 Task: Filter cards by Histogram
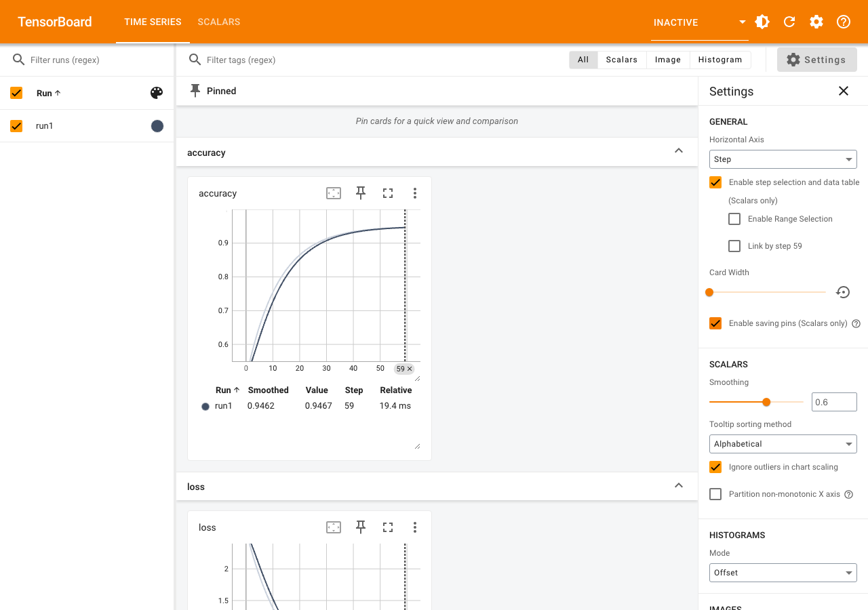coord(720,60)
